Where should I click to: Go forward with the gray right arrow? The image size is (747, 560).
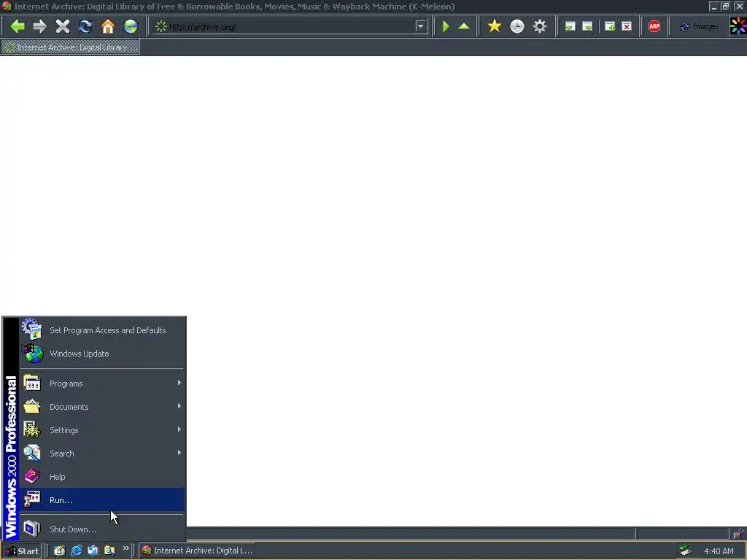point(40,26)
